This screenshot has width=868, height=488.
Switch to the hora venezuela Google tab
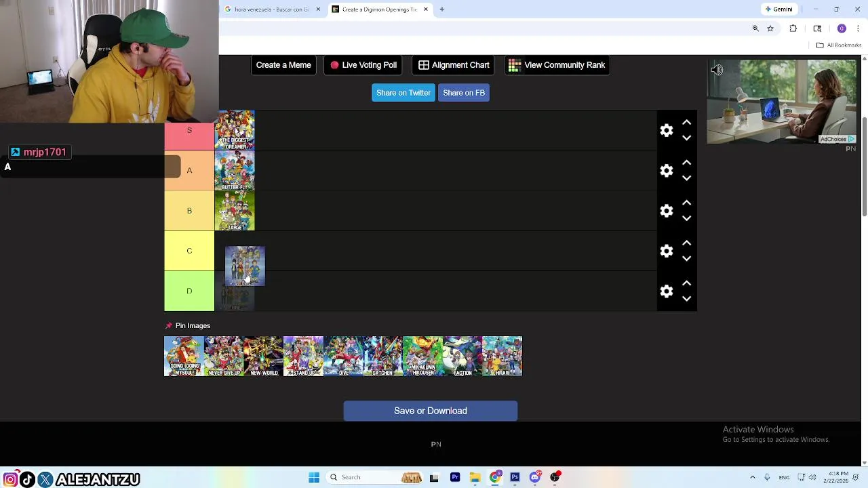click(271, 9)
